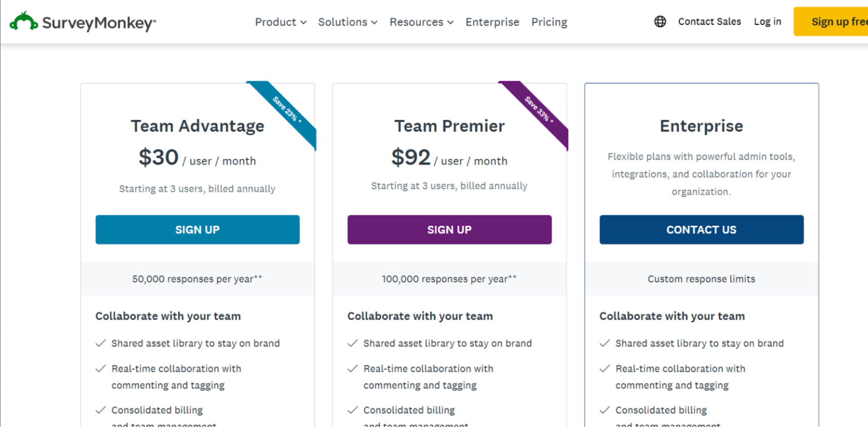The image size is (868, 427).
Task: Go to the Pricing page
Action: pos(549,22)
